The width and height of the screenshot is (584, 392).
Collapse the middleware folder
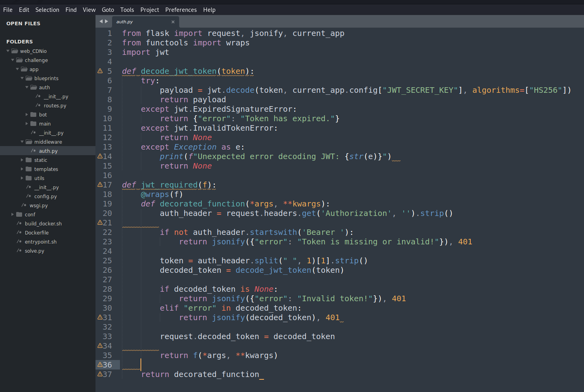click(22, 142)
